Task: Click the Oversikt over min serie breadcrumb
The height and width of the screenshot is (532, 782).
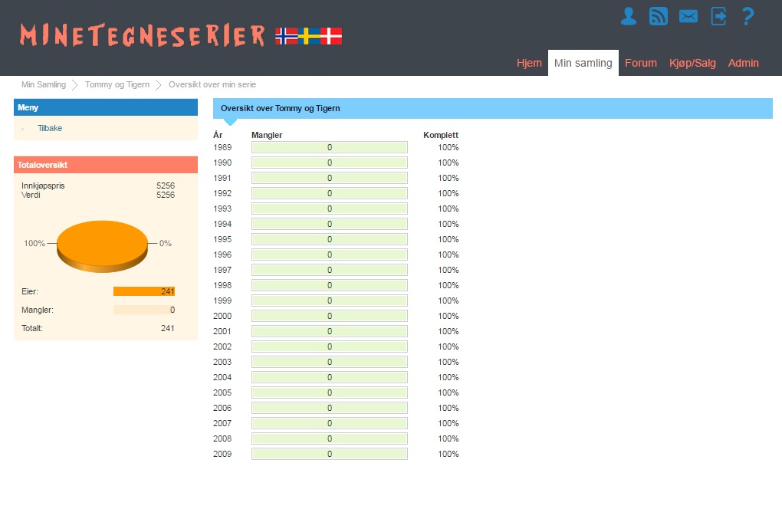Action: (x=212, y=84)
